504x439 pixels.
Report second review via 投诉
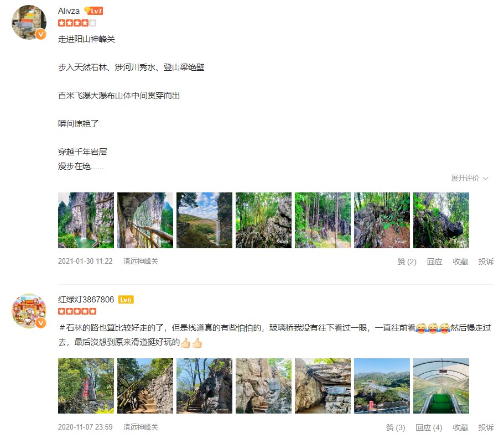(486, 427)
